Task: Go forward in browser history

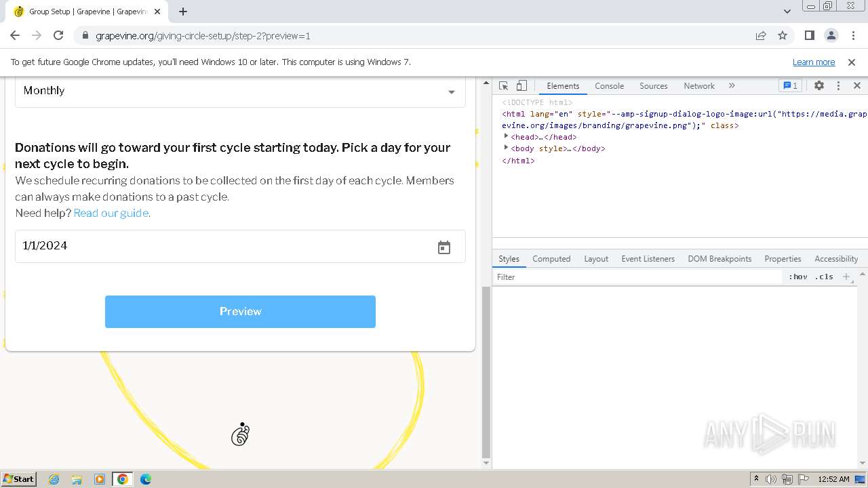Action: (x=37, y=36)
